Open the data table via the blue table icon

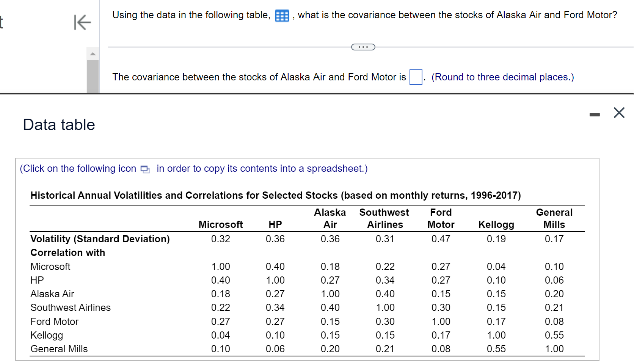(281, 16)
